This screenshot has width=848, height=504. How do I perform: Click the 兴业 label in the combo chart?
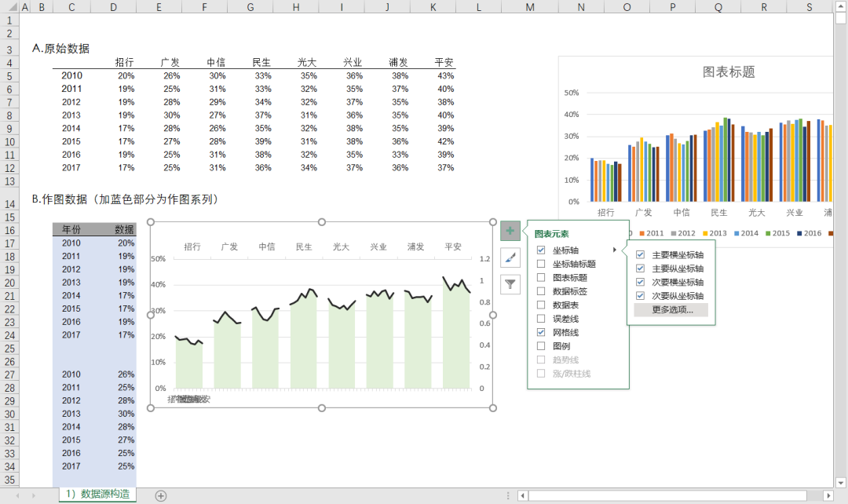[378, 247]
